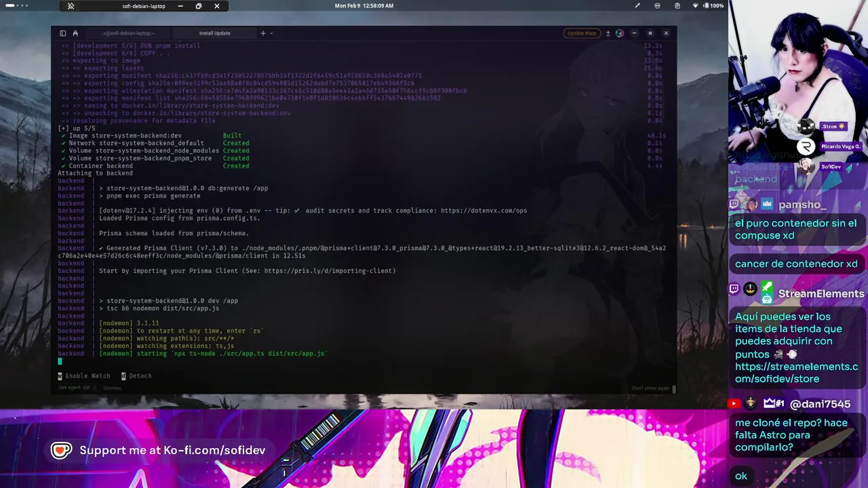Click the cancer de contenedor xd message
The height and width of the screenshot is (488, 868).
tap(796, 264)
